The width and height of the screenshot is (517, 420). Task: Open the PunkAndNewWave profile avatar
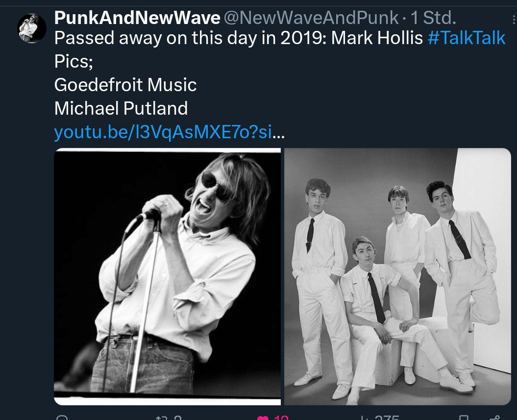pyautogui.click(x=32, y=28)
